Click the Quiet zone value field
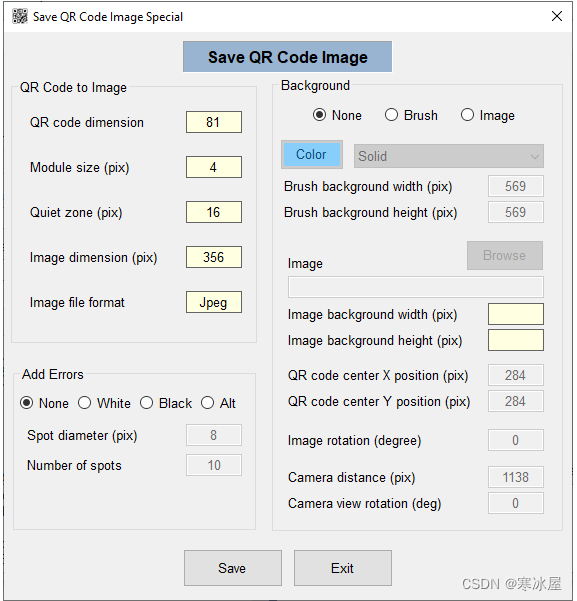This screenshot has width=577, height=601. 214,212
